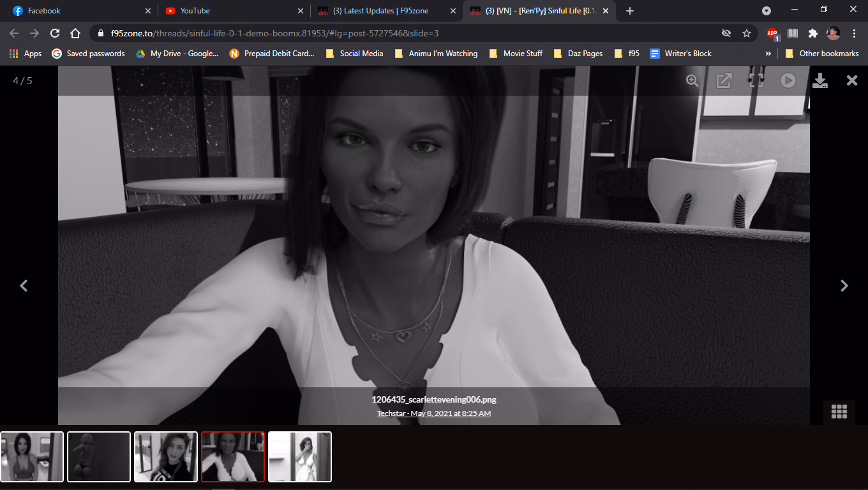Select the red-bordered fourth thumbnail
The image size is (868, 490).
233,457
